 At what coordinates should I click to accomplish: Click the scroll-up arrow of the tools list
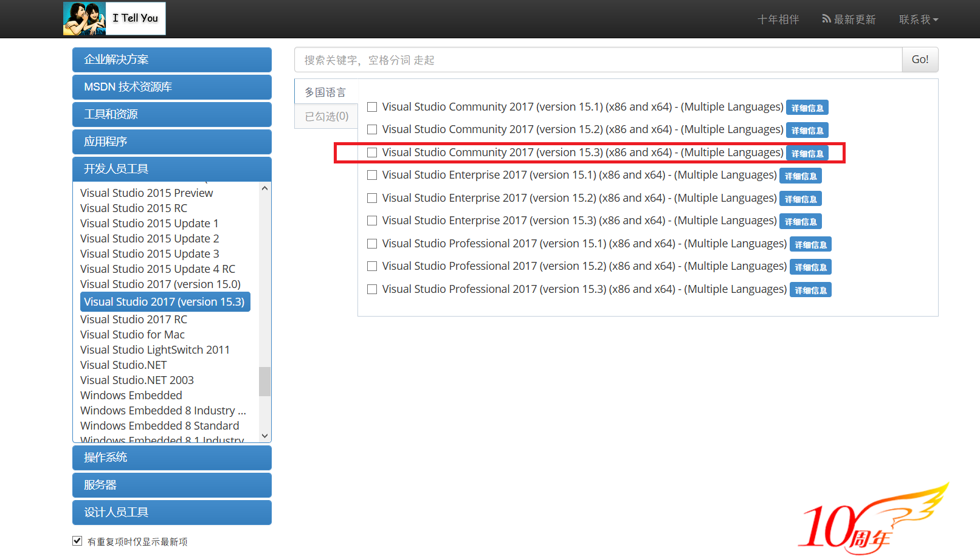tap(264, 188)
